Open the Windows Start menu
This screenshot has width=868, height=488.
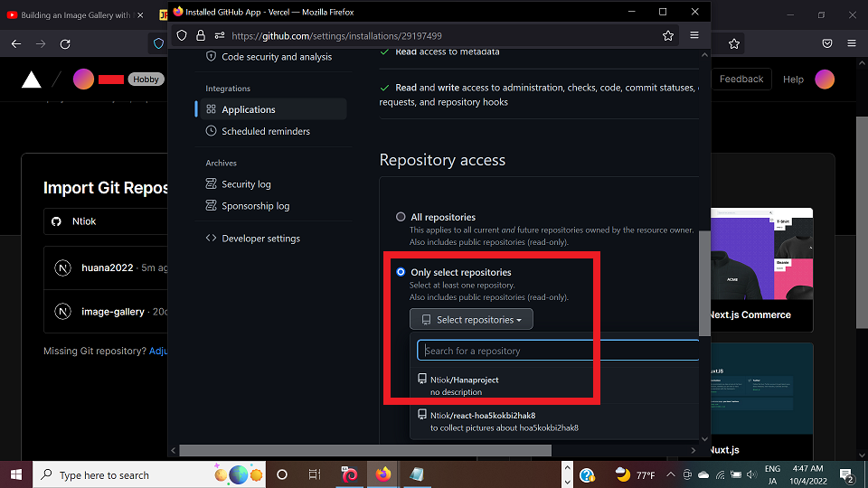(16, 474)
